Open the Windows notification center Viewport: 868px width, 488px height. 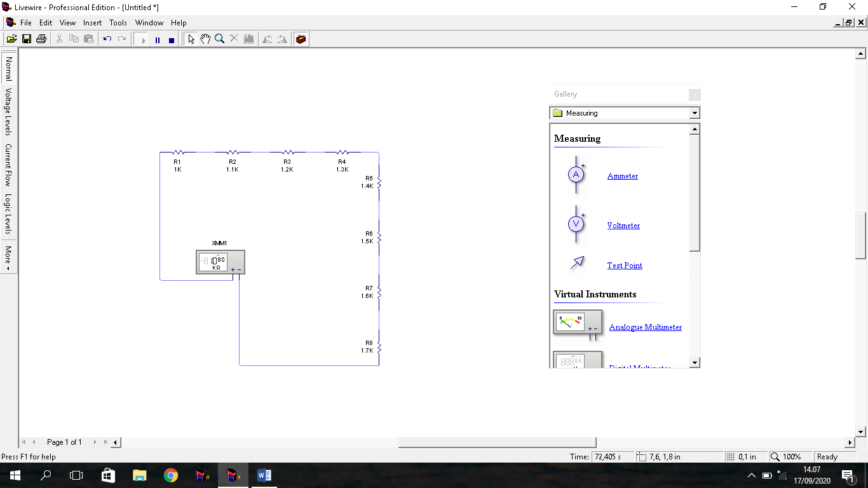(x=848, y=475)
